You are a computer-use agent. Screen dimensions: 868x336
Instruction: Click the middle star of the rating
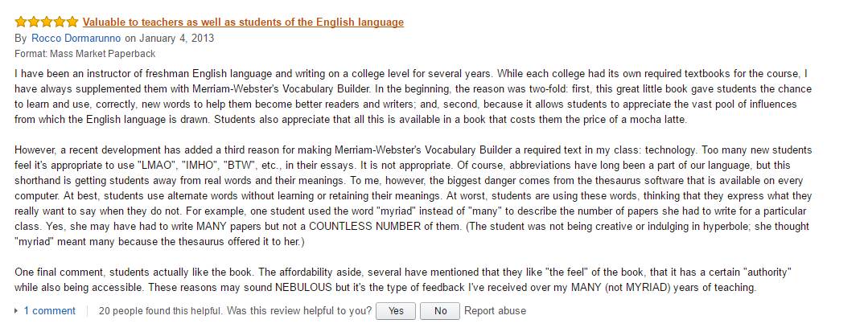pos(47,23)
